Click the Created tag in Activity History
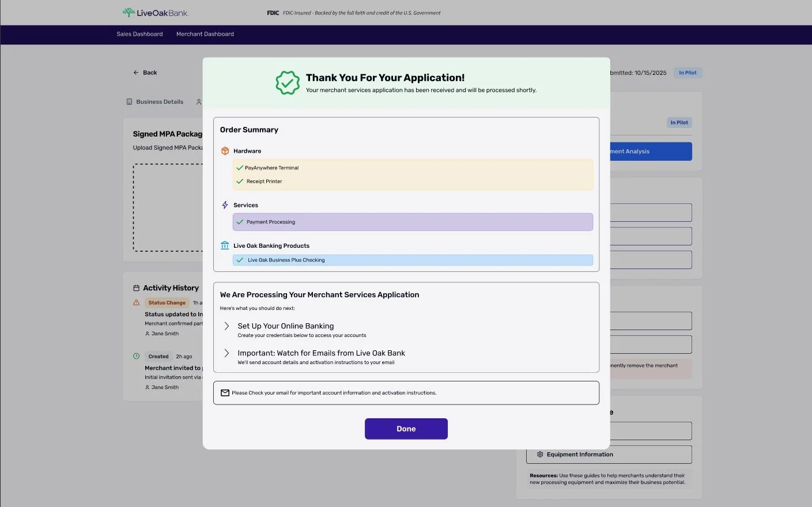This screenshot has width=812, height=507. (x=158, y=356)
